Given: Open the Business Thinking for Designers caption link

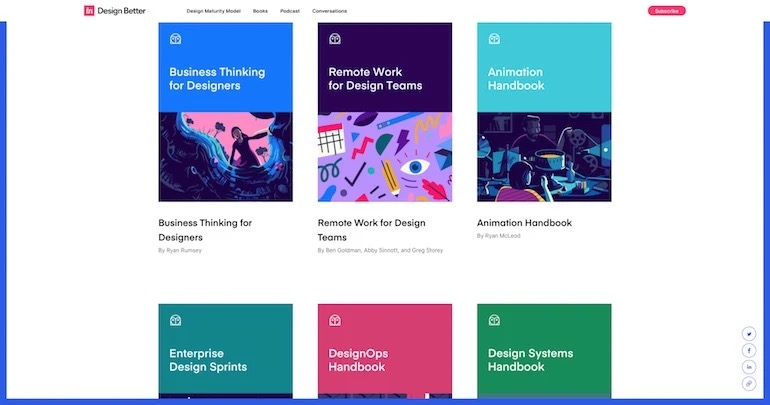Looking at the screenshot, I should tap(205, 230).
